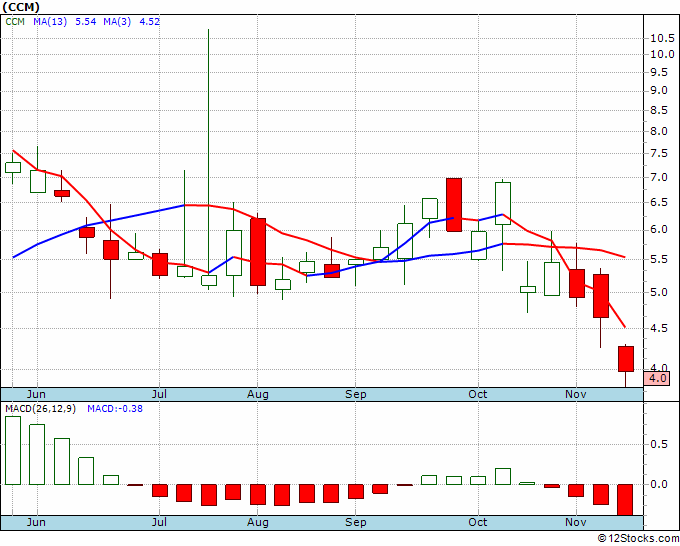Screen dimensions: 680x546
Task: Select Jul on the price chart date axis
Action: (159, 394)
